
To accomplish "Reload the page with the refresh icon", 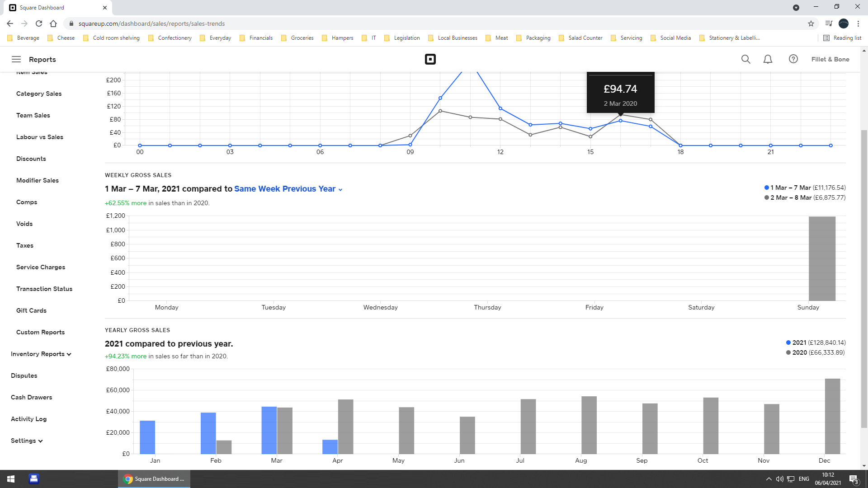I will click(x=39, y=23).
